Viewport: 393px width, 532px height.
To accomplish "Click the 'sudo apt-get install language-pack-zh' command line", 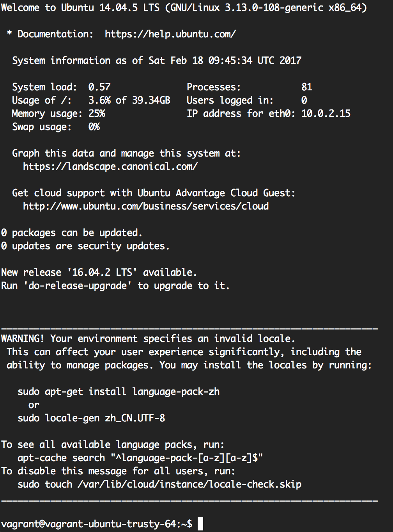I will pos(119,392).
